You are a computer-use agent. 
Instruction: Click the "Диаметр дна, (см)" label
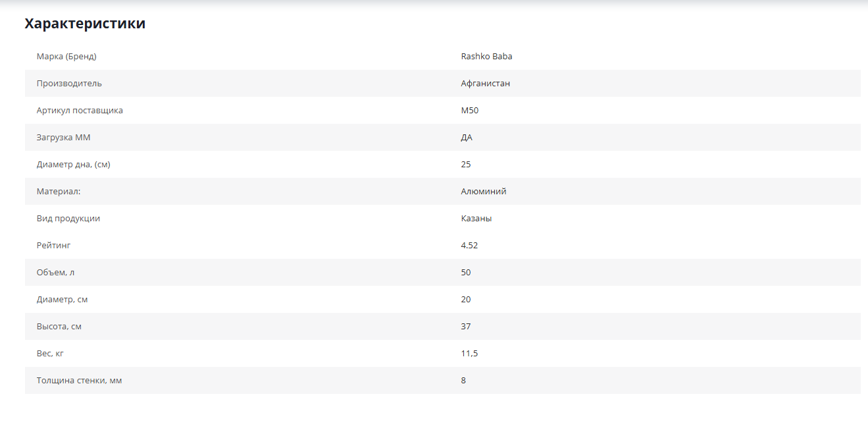(x=73, y=165)
